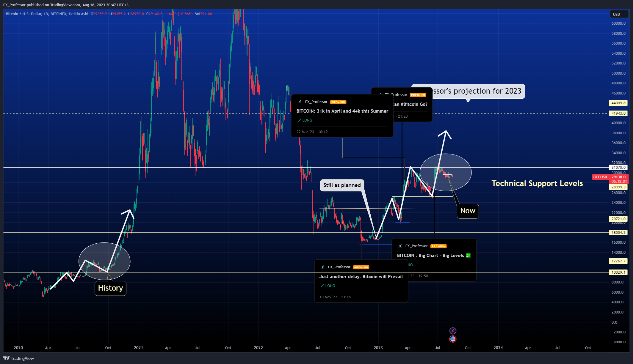Click the 31070.0 price level label

tap(619, 168)
